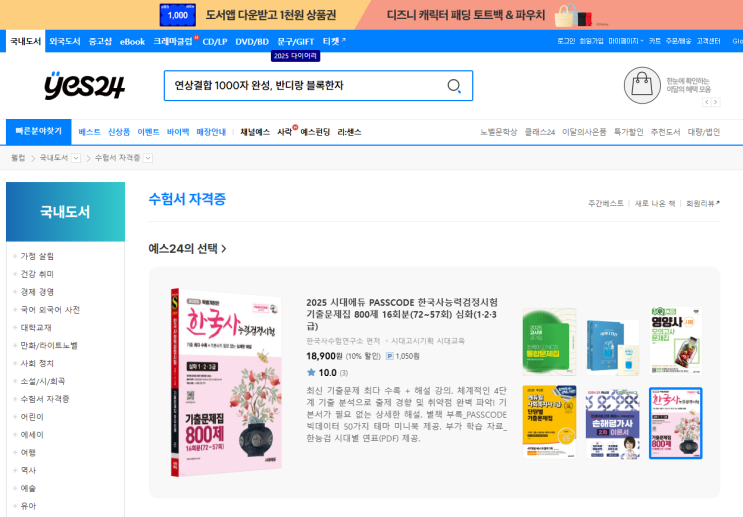Open the 신상품 menu link
Image resolution: width=743 pixels, height=517 pixels.
click(119, 132)
